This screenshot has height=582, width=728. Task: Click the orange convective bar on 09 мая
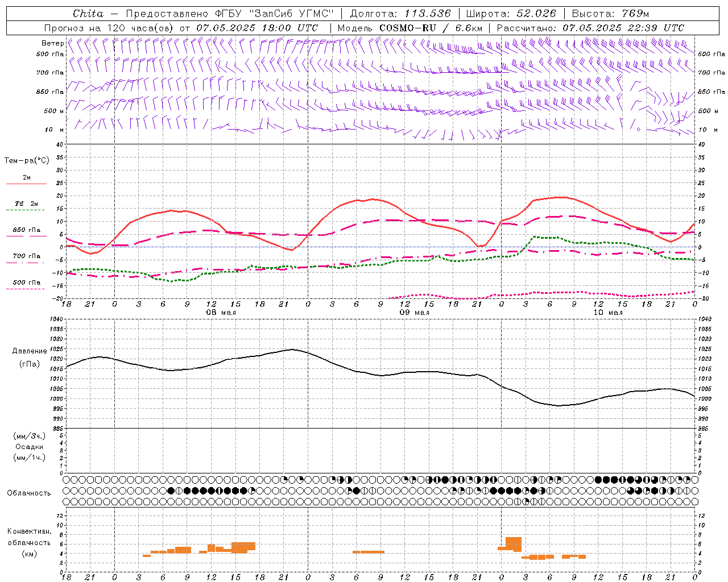click(368, 552)
